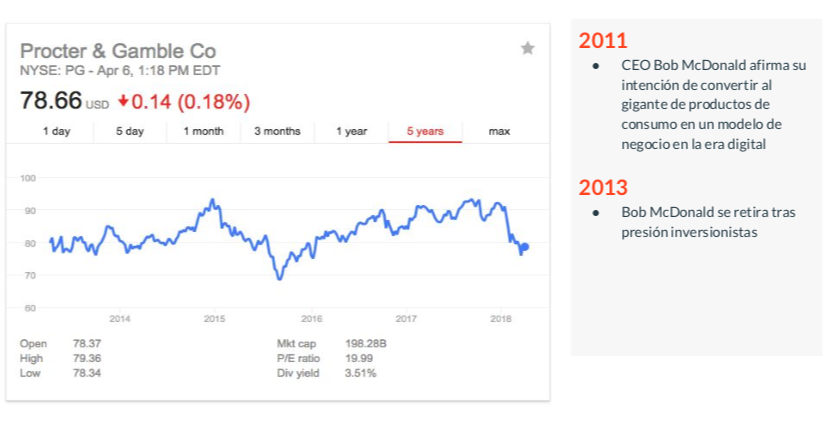Screen dimensions: 840x427
Task: Click the 2014 year axis label
Action: [119, 319]
